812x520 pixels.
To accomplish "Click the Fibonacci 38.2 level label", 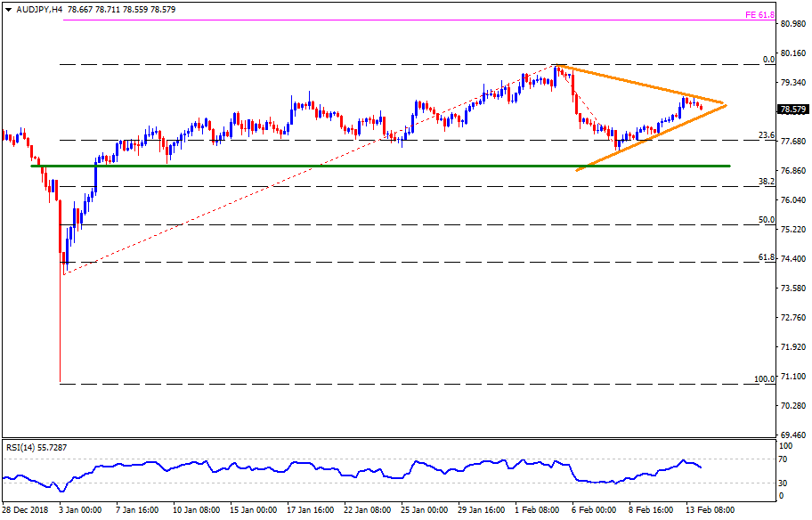I will (763, 181).
